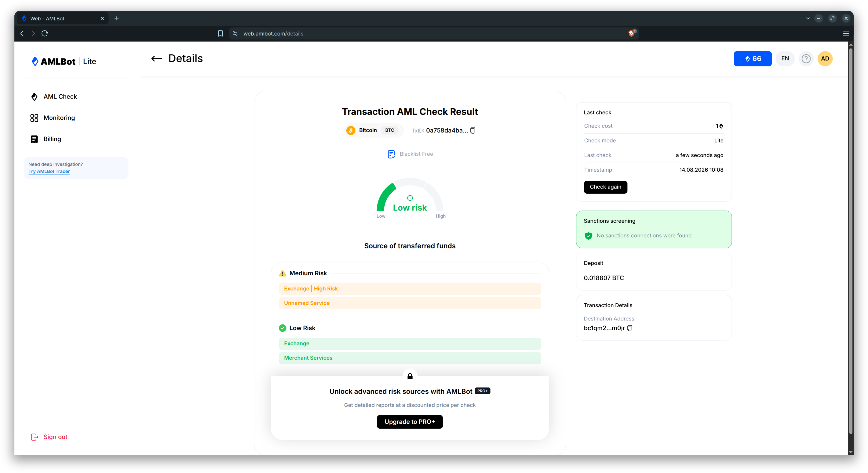Open the AD user avatar menu
The width and height of the screenshot is (868, 473).
825,59
